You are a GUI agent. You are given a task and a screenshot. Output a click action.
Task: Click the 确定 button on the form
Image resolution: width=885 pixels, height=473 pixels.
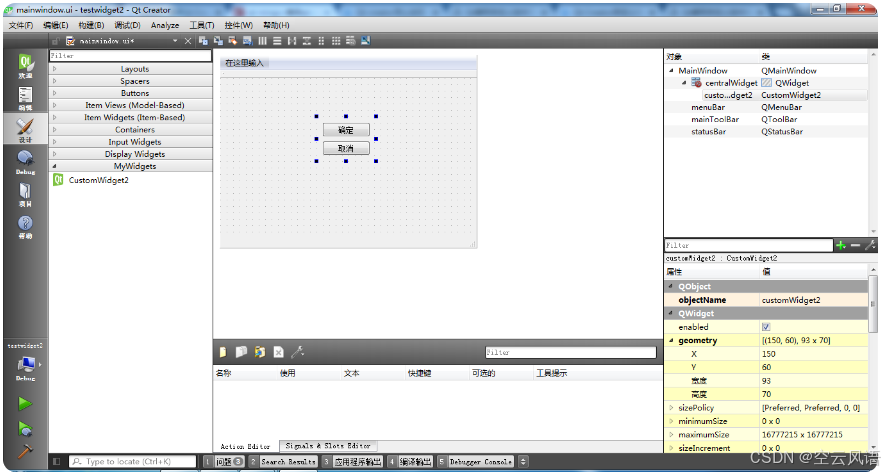pyautogui.click(x=346, y=130)
